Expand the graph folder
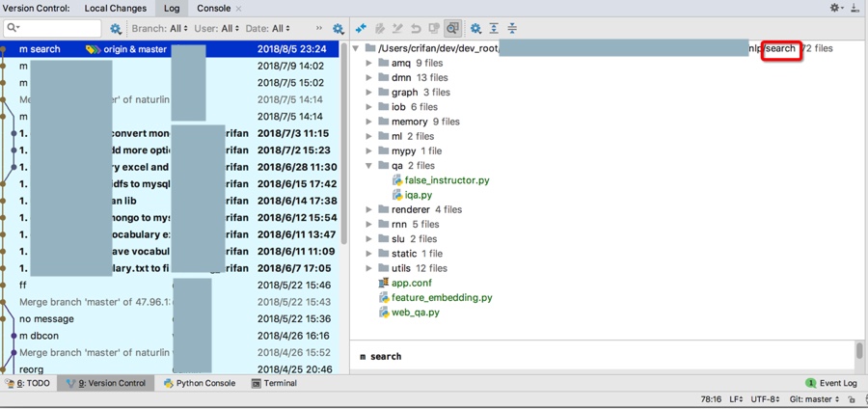This screenshot has height=409, width=868. [369, 93]
